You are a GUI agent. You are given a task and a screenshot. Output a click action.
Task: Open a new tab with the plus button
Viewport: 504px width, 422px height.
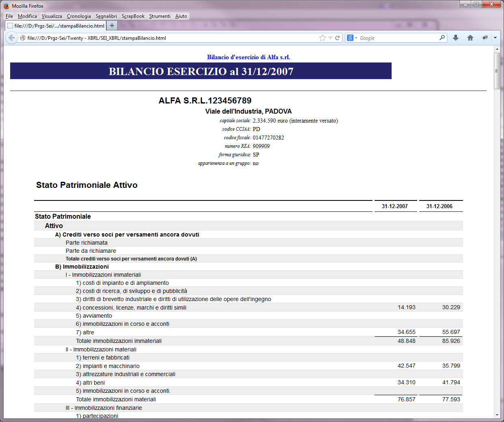tap(112, 26)
